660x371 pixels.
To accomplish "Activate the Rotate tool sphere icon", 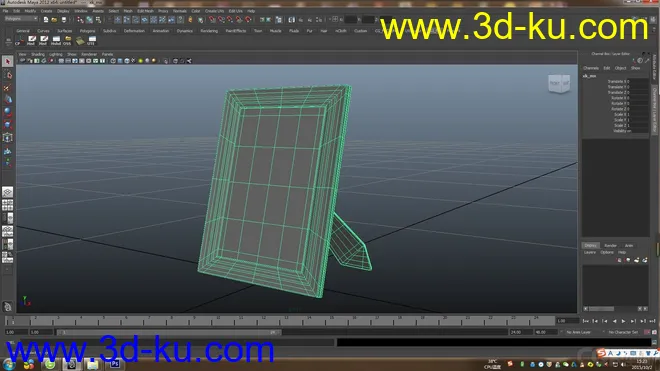I will (7, 112).
